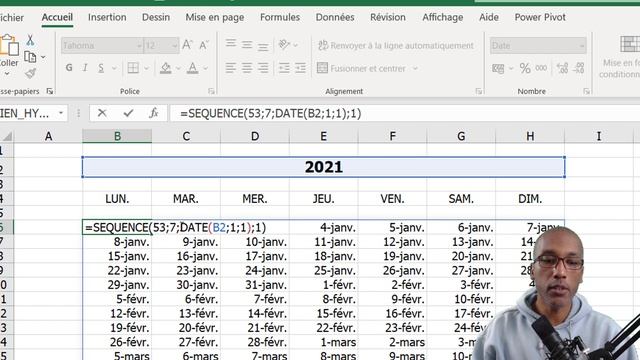Align text left icon

pos(231,68)
